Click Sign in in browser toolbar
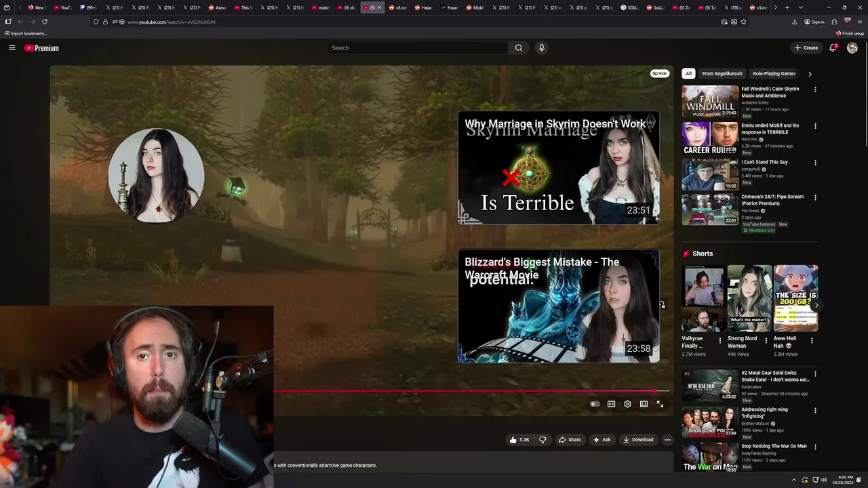Image resolution: width=868 pixels, height=488 pixels. [814, 22]
